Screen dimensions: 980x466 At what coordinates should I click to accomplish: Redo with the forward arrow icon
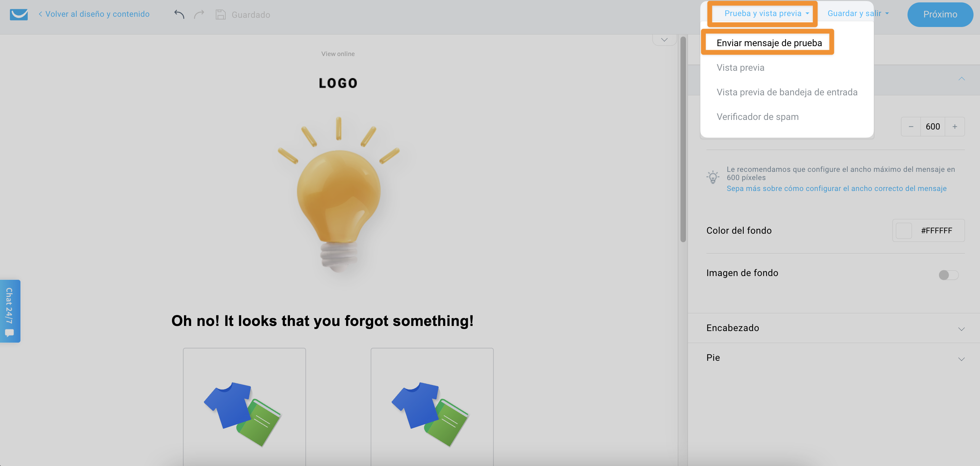tap(199, 14)
